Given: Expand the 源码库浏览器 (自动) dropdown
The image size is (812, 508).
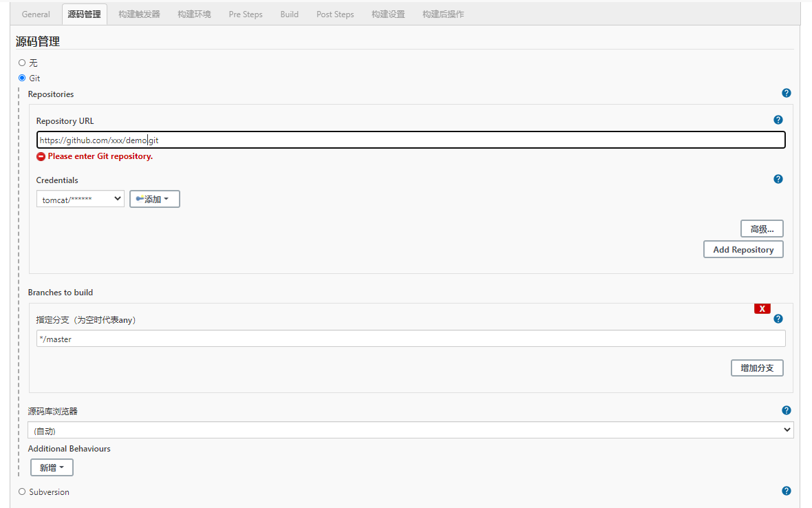Looking at the screenshot, I should [x=410, y=430].
